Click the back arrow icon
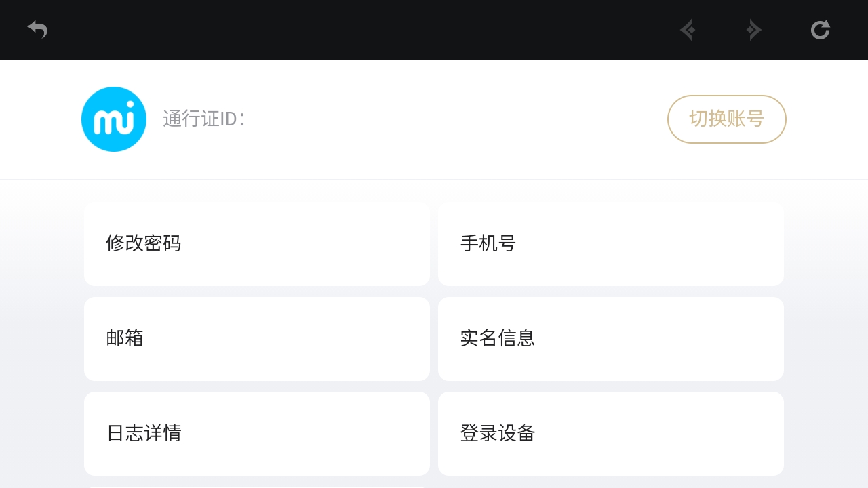 (37, 30)
